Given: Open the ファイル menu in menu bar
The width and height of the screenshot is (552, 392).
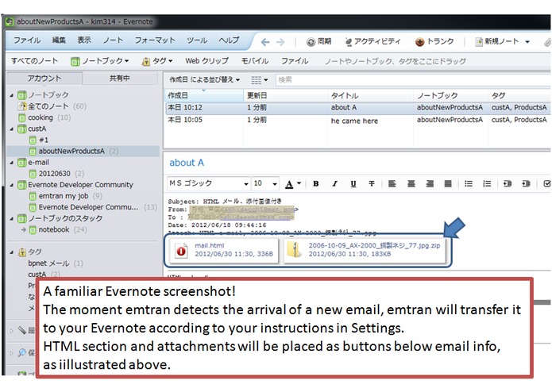Looking at the screenshot, I should pos(27,40).
